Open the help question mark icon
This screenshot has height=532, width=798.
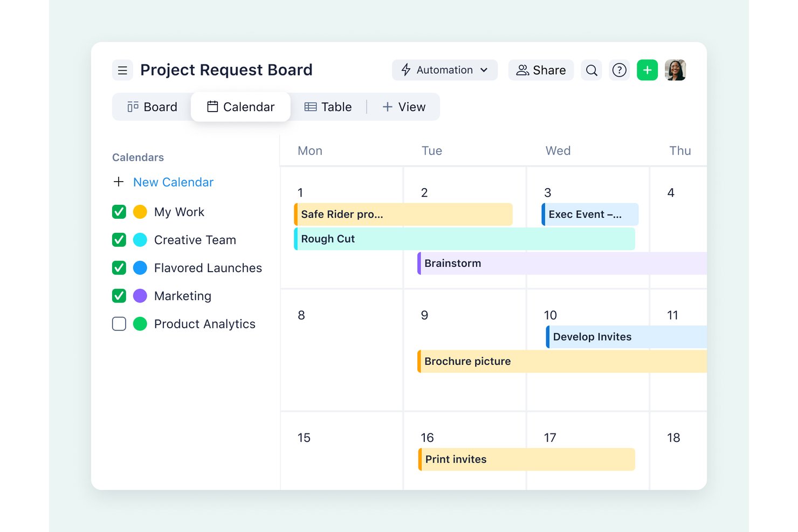point(620,70)
